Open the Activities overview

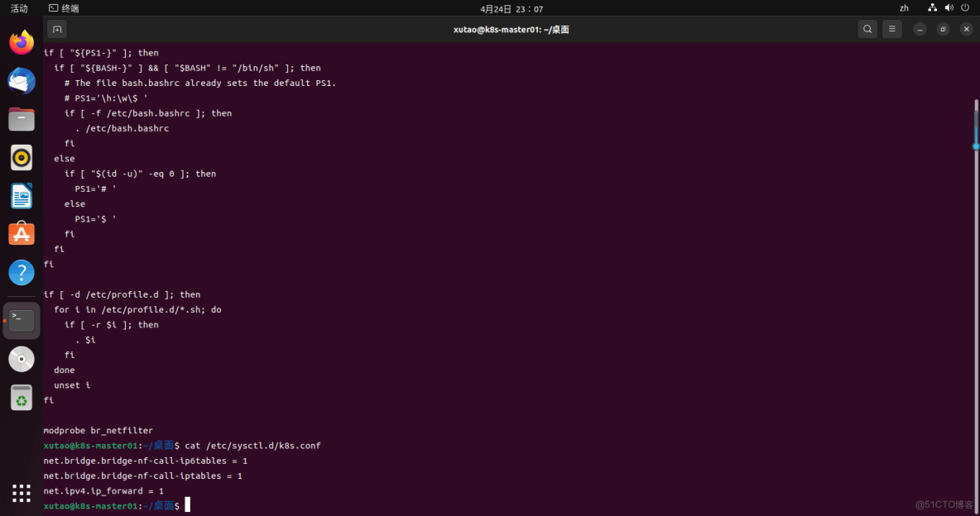19,8
